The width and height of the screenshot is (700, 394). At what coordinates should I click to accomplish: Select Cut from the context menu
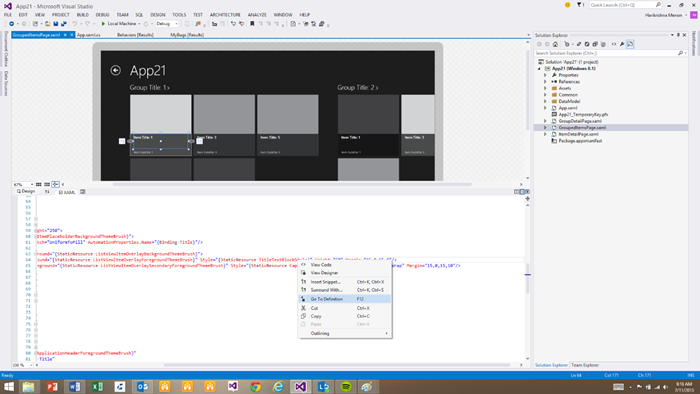pyautogui.click(x=344, y=308)
